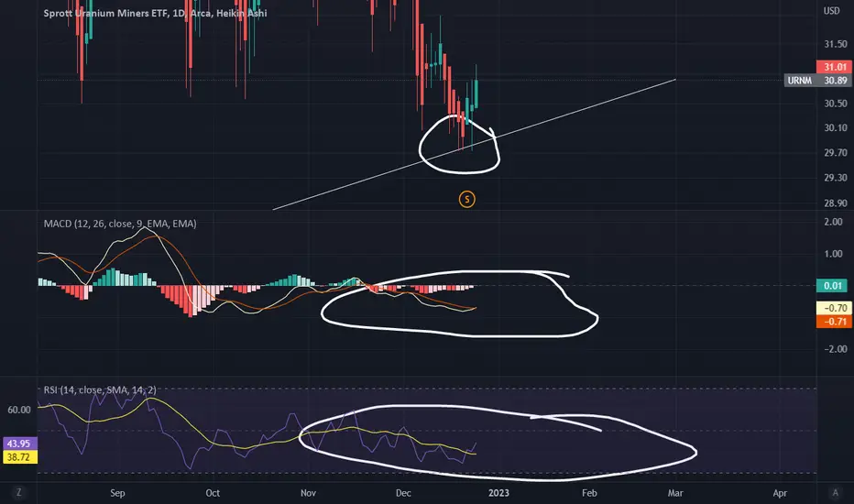Click the red 31.01 price label
The height and width of the screenshot is (504, 854).
pos(833,67)
